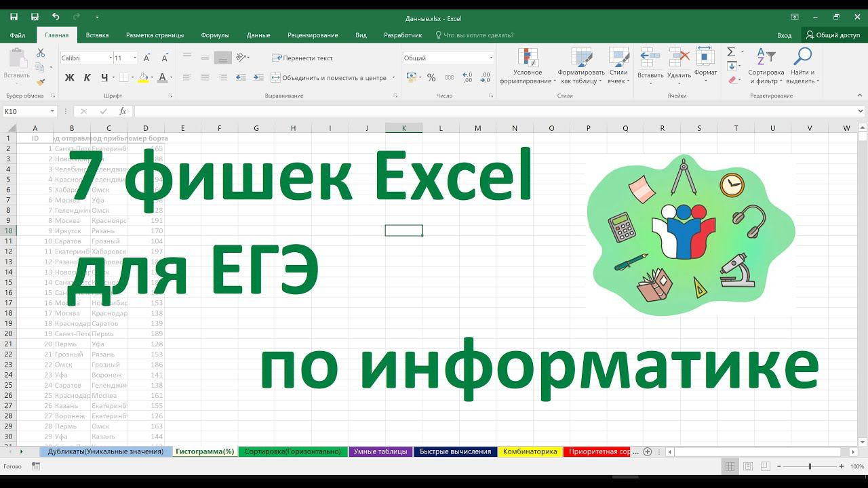Image resolution: width=868 pixels, height=488 pixels.
Task: Open the Общий number format dropdown
Action: [x=491, y=58]
